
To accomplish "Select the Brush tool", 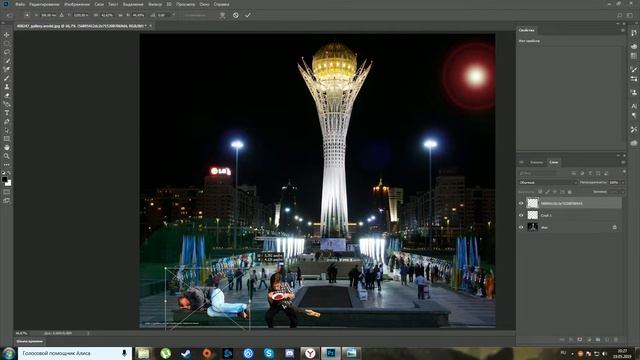I will 7,78.
